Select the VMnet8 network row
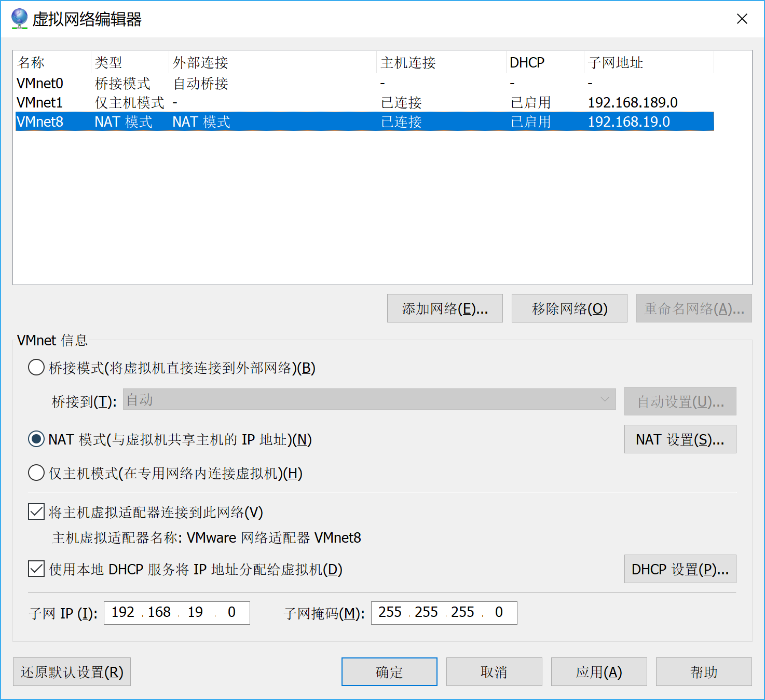Viewport: 765px width, 700px height. (x=365, y=122)
